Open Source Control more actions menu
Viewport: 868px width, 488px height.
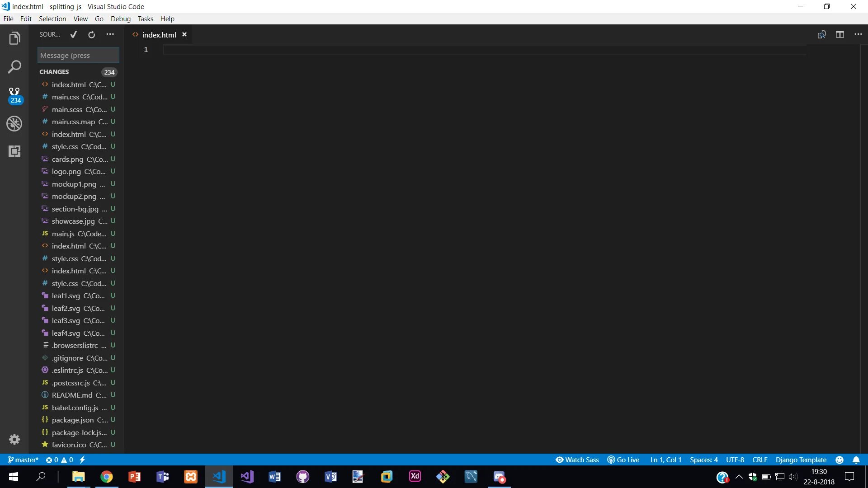(110, 34)
